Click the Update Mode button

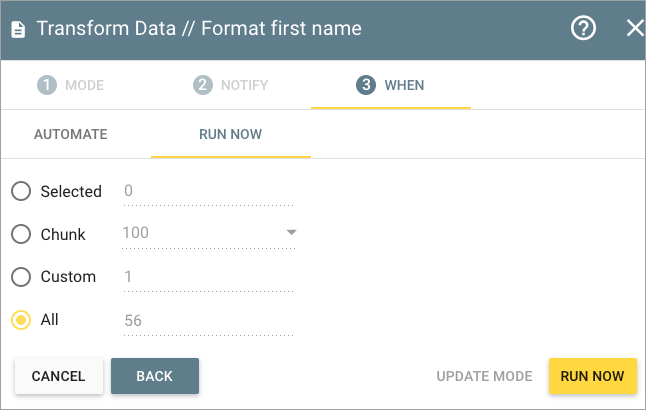484,376
